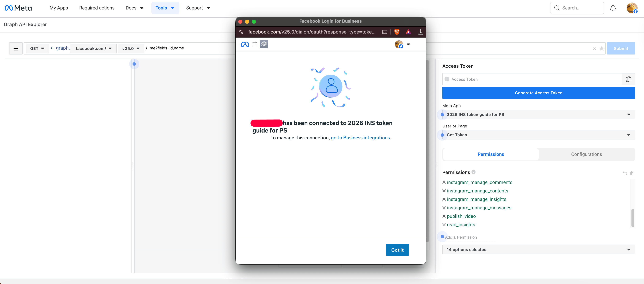Open go to Business integrations link
Viewport: 644px width, 284px height.
pos(360,138)
